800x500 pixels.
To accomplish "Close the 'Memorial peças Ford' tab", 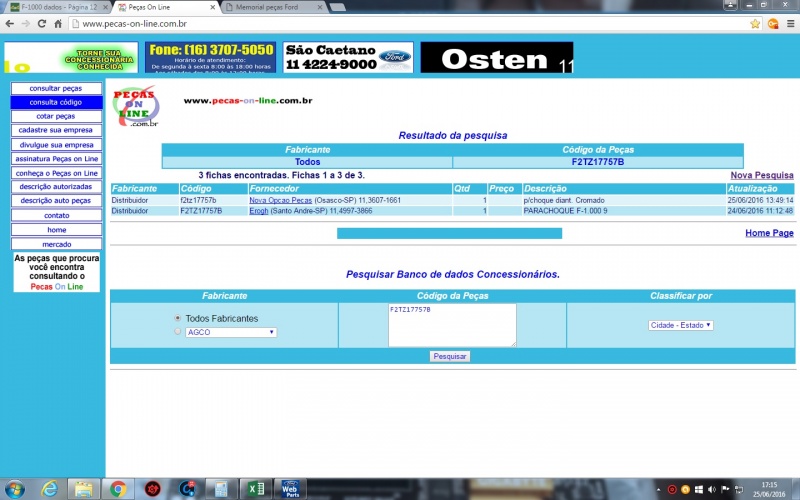I will (320, 7).
